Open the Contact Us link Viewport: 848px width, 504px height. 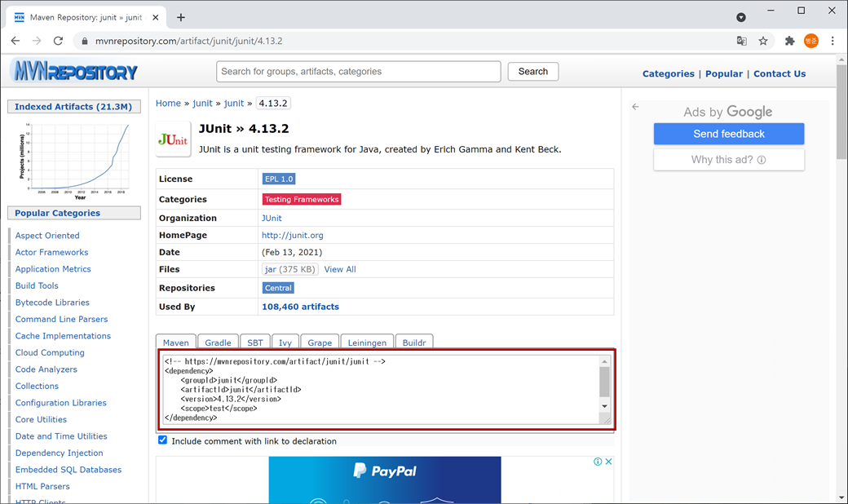pos(780,73)
